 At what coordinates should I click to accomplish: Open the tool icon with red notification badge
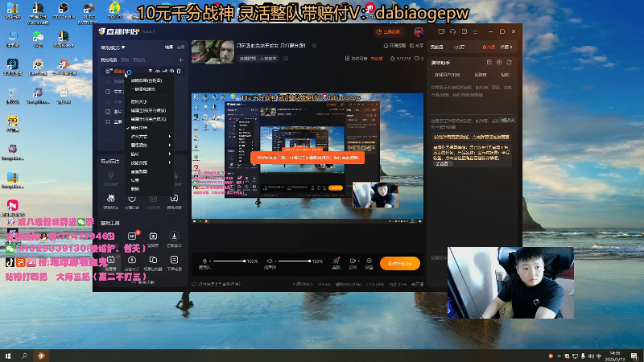pos(132,236)
